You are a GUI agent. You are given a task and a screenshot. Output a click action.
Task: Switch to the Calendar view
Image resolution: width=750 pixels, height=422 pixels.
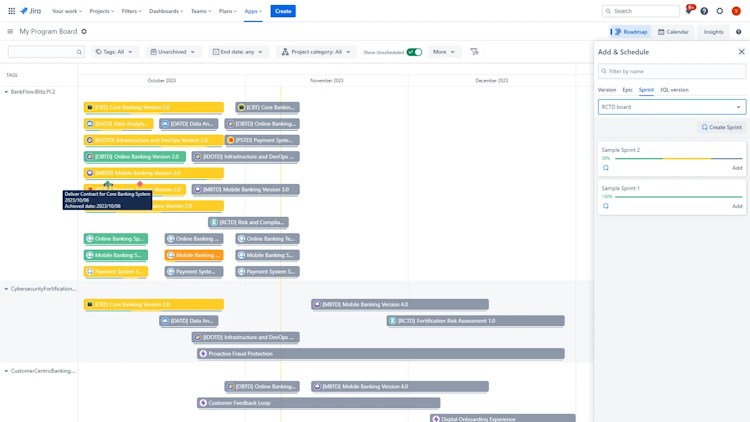673,32
